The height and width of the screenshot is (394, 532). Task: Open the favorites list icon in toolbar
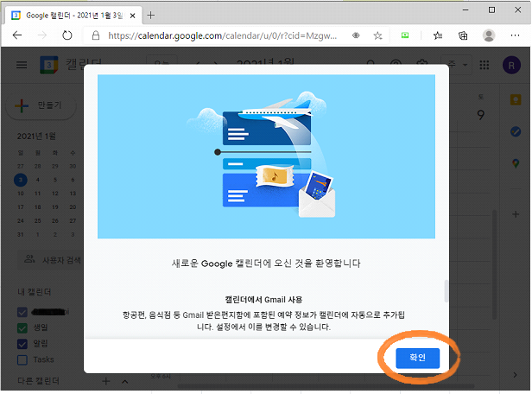point(438,35)
